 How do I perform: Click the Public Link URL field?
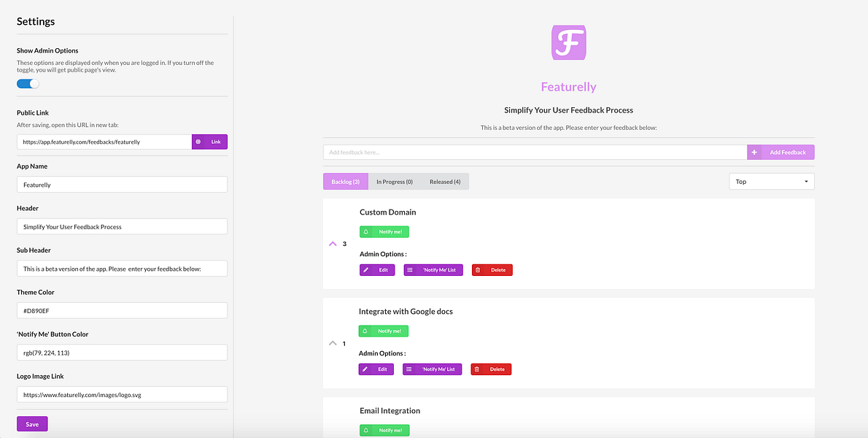click(x=104, y=142)
